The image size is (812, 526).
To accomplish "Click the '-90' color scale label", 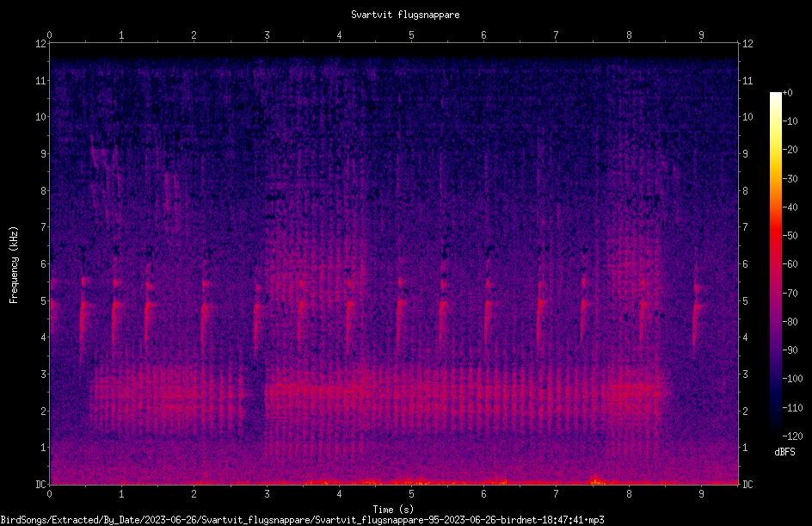I will [790, 350].
